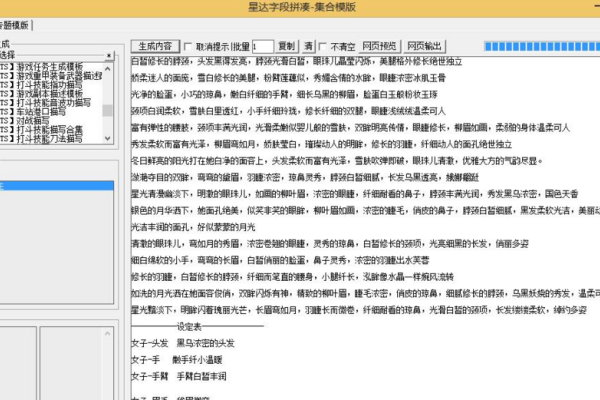The width and height of the screenshot is (600, 400).
Task: Click template list scroll-up arrow
Action: pos(108,69)
